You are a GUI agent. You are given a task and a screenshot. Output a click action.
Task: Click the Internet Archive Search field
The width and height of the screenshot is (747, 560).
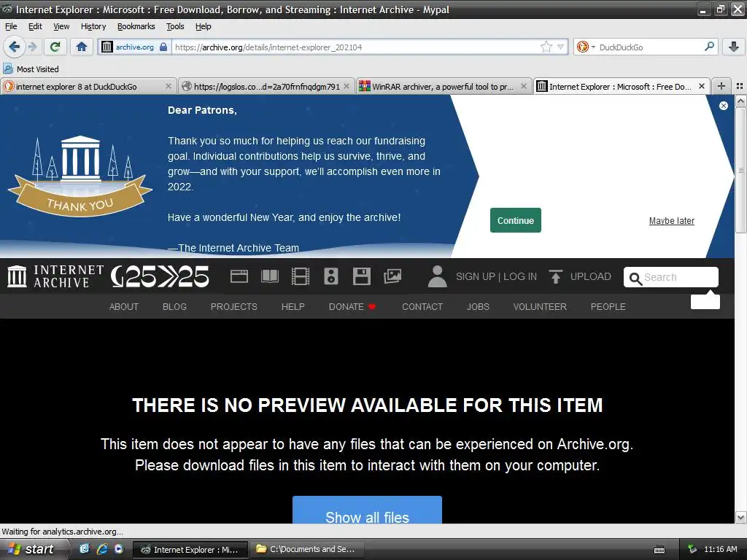671,277
